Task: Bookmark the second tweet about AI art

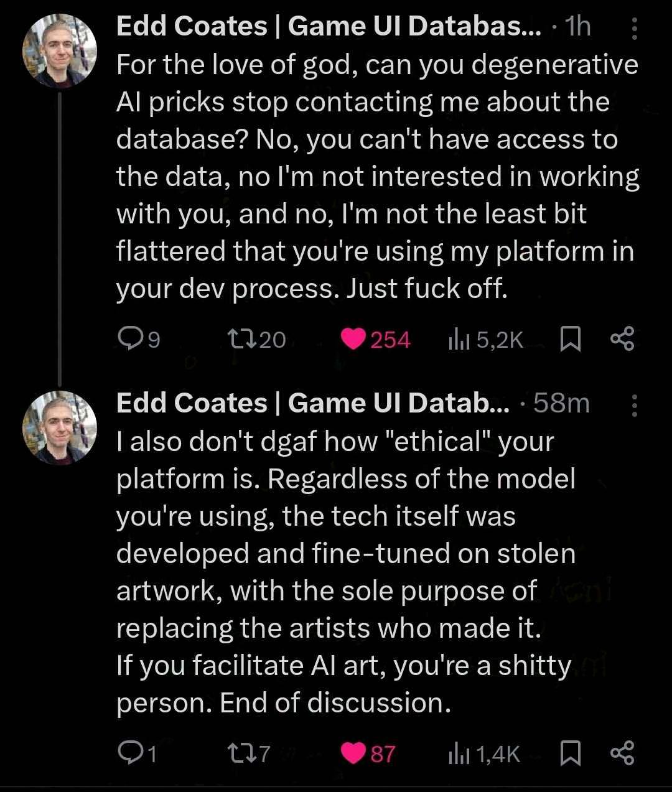Action: coord(571,753)
